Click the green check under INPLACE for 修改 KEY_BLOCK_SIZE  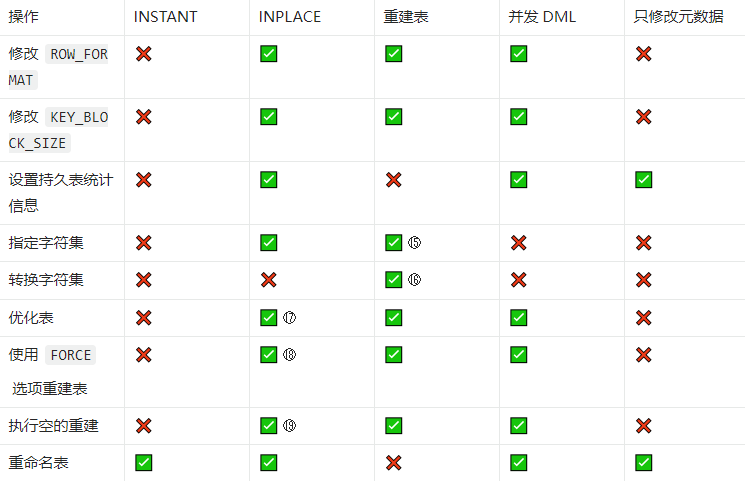268,117
